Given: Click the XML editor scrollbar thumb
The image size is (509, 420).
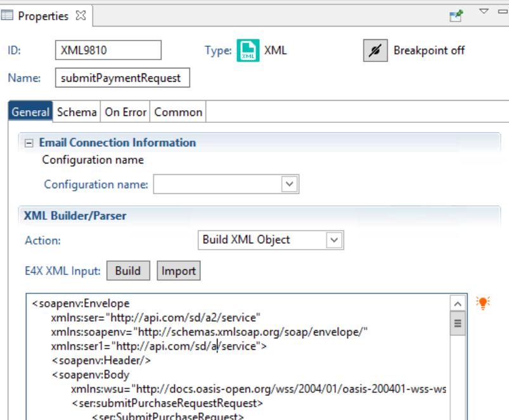Looking at the screenshot, I should (458, 323).
